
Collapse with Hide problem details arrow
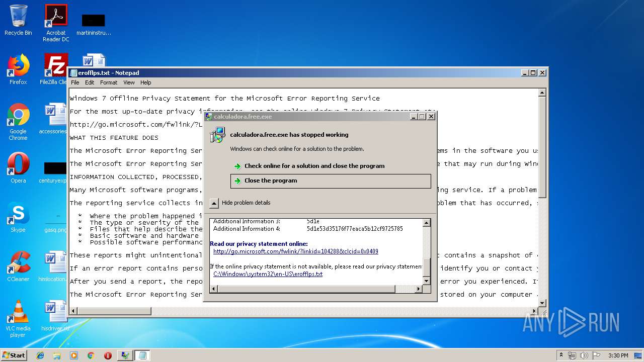click(214, 203)
